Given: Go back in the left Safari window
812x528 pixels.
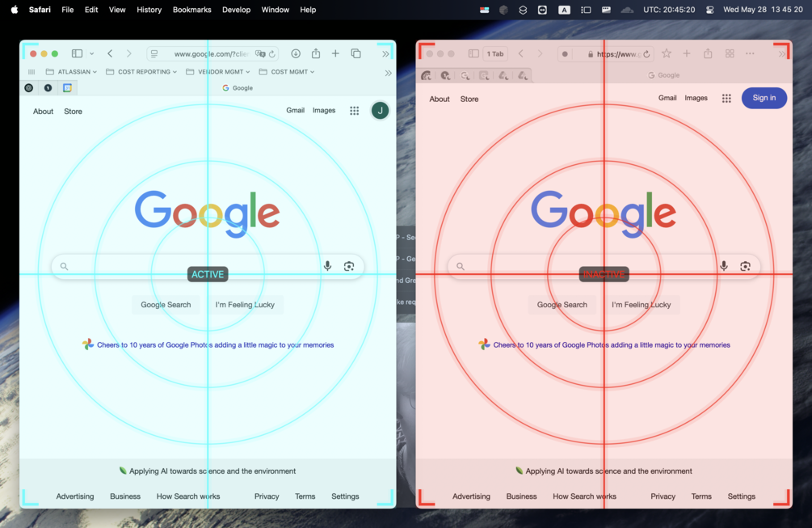Looking at the screenshot, I should tap(110, 53).
